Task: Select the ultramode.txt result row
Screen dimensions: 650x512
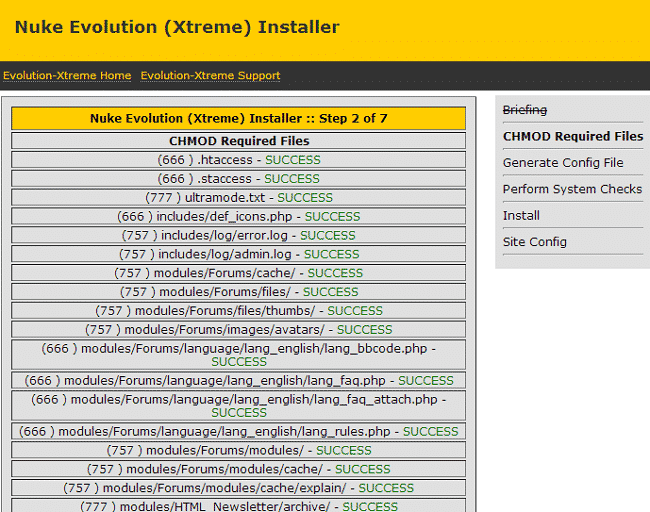Action: click(239, 198)
